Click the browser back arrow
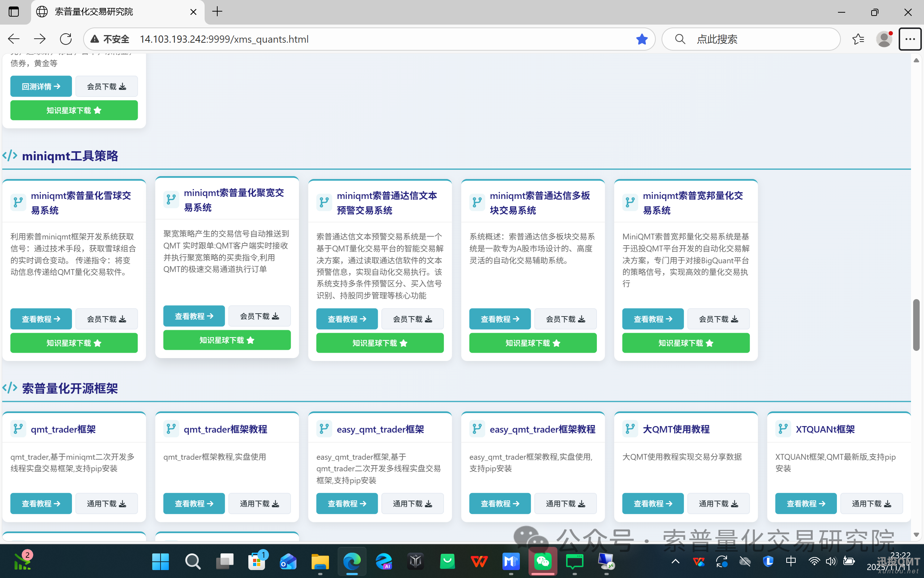The width and height of the screenshot is (924, 578). [x=13, y=39]
